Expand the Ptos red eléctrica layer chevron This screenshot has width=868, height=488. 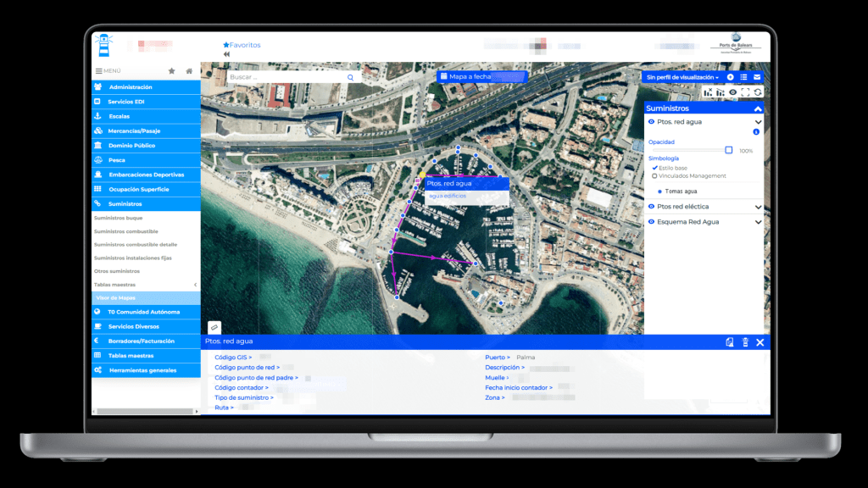(x=758, y=207)
